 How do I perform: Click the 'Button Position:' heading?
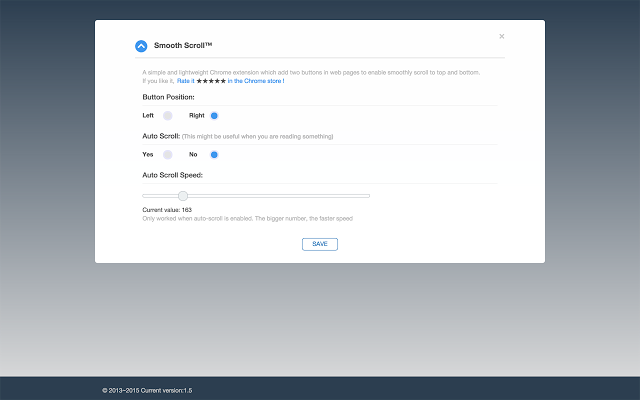point(168,97)
